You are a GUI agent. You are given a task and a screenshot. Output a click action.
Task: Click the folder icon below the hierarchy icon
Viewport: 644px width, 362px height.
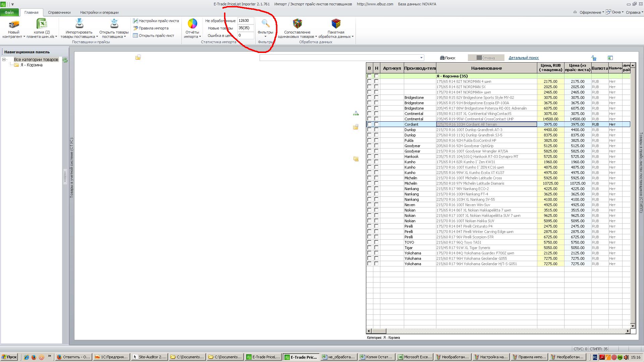coord(356,127)
